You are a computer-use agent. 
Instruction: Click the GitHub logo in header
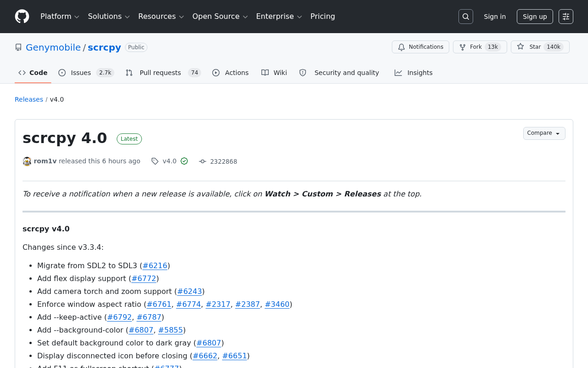pyautogui.click(x=22, y=17)
